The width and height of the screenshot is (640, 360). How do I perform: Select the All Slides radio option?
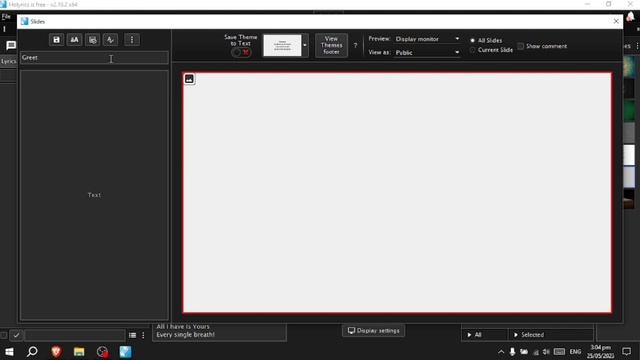pyautogui.click(x=472, y=40)
